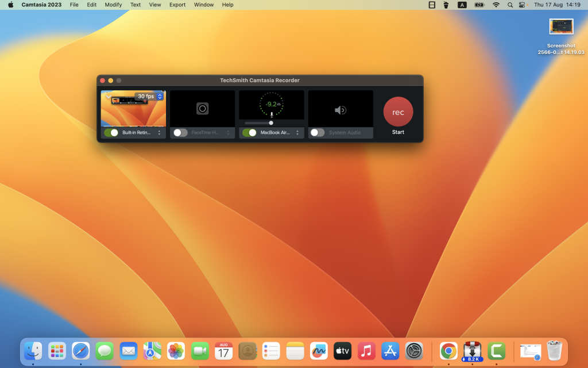
Task: Open the Text menu
Action: (136, 5)
